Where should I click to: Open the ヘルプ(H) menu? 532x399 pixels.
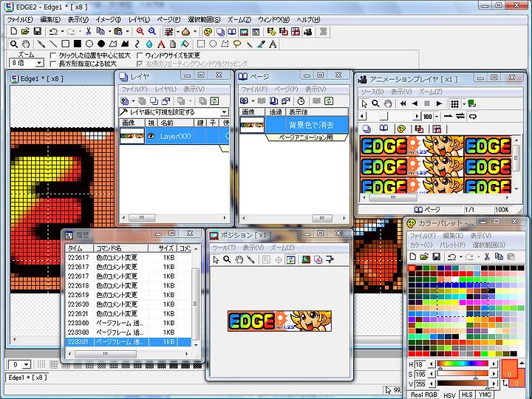[308, 20]
